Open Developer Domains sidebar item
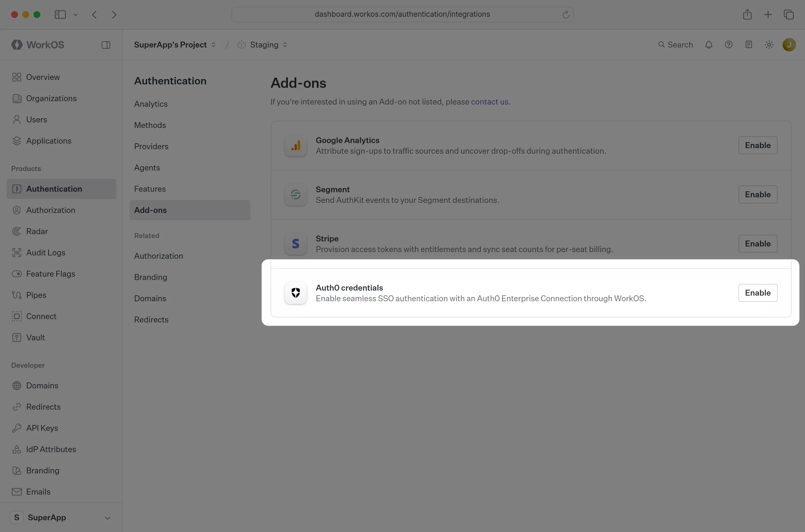This screenshot has width=805, height=532. [x=61, y=386]
